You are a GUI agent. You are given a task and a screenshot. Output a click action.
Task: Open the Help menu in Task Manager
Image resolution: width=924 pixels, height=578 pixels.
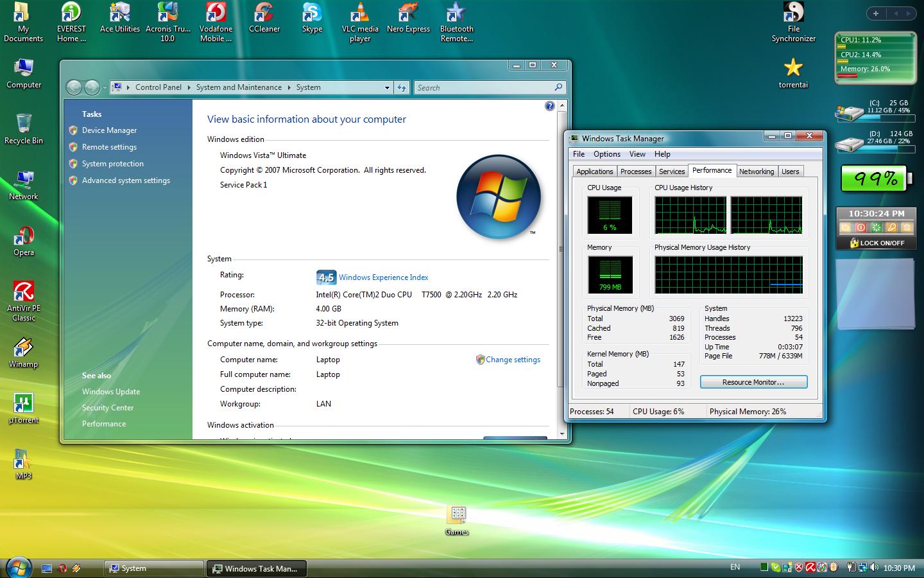(662, 154)
